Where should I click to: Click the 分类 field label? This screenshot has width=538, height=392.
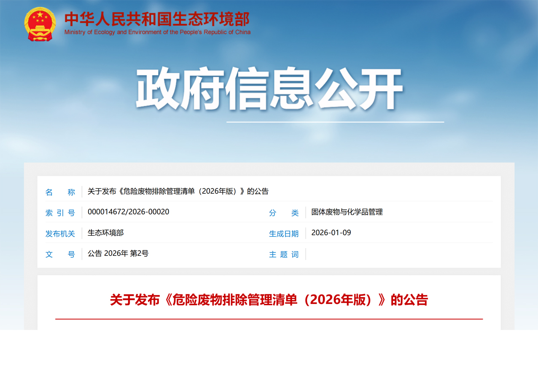point(284,213)
